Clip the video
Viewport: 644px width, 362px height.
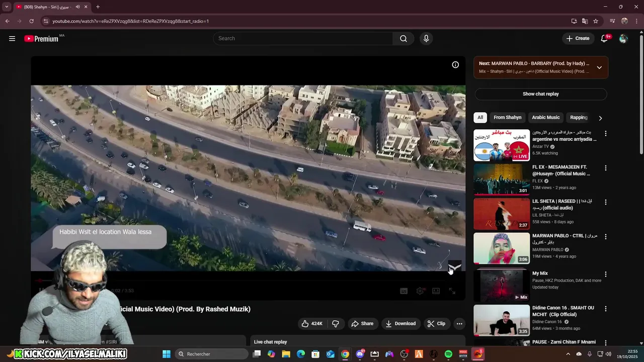pyautogui.click(x=436, y=324)
